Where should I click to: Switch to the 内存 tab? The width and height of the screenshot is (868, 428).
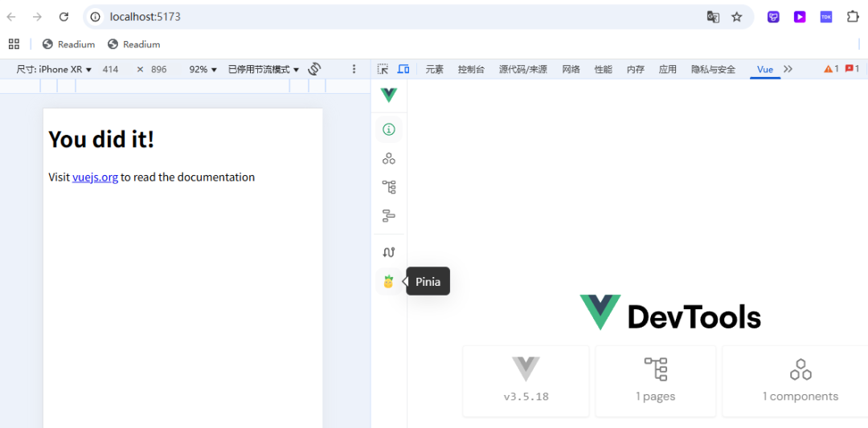(636, 69)
